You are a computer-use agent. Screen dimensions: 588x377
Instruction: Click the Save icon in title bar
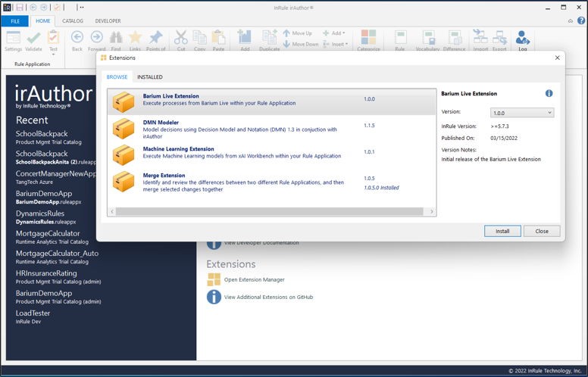point(20,7)
